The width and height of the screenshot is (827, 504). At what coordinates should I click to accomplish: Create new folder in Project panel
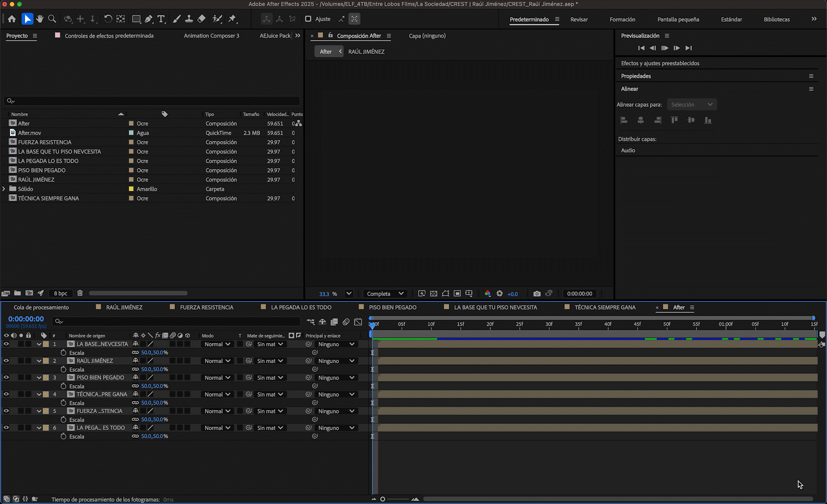(x=17, y=293)
